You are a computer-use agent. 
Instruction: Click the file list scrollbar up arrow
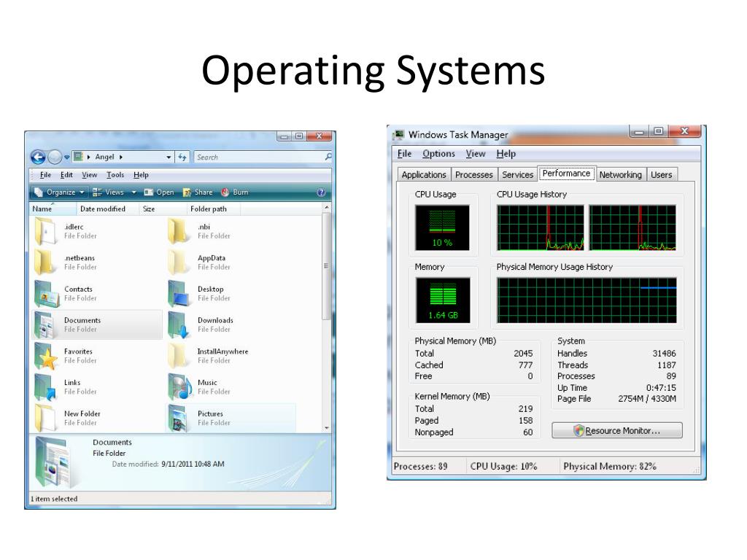point(327,208)
